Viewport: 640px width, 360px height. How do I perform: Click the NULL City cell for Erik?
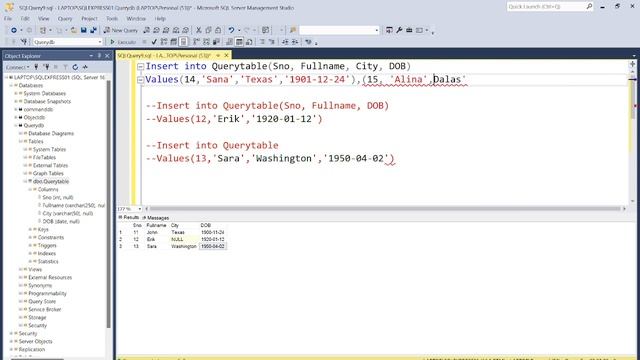pyautogui.click(x=184, y=240)
